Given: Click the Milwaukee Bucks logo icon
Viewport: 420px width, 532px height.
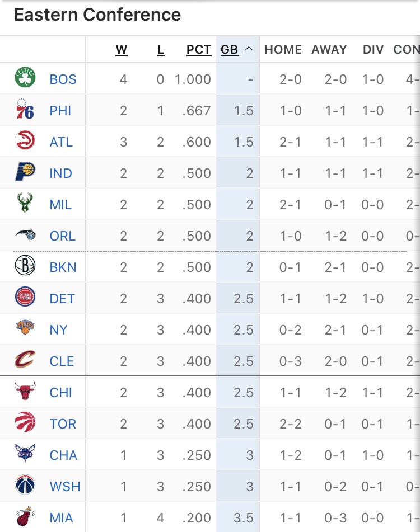Looking at the screenshot, I should click(25, 204).
